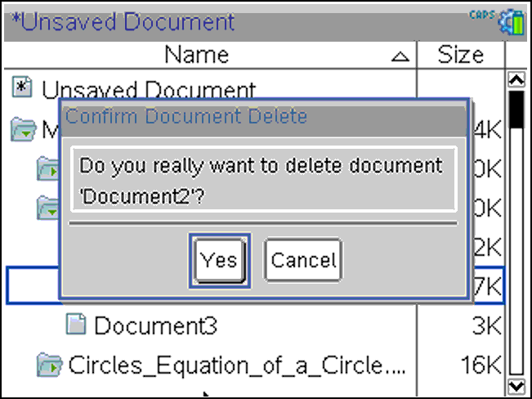Cancel the document delete dialog
The image size is (532, 399).
click(x=303, y=261)
